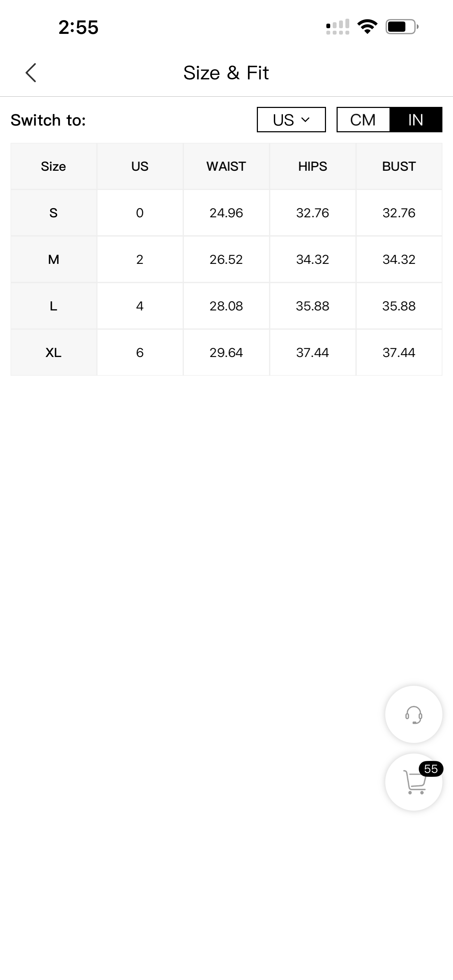The width and height of the screenshot is (453, 980).
Task: Tap the HIPS column header
Action: point(313,166)
